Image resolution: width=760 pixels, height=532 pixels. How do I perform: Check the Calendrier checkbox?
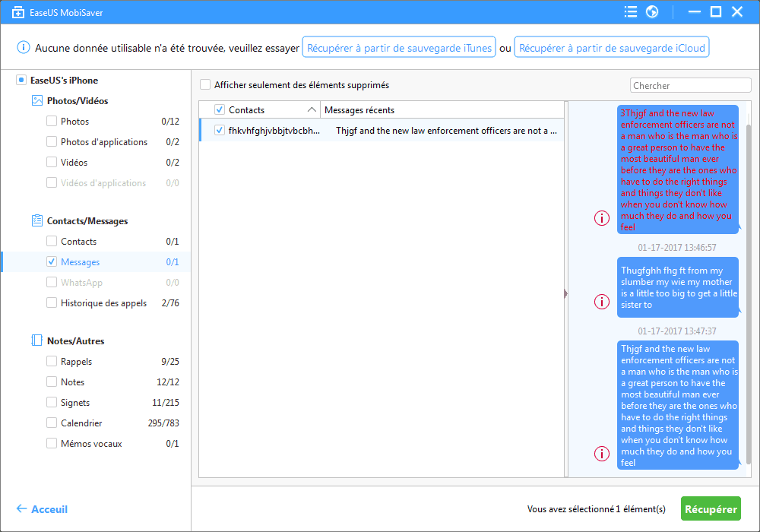coord(52,423)
